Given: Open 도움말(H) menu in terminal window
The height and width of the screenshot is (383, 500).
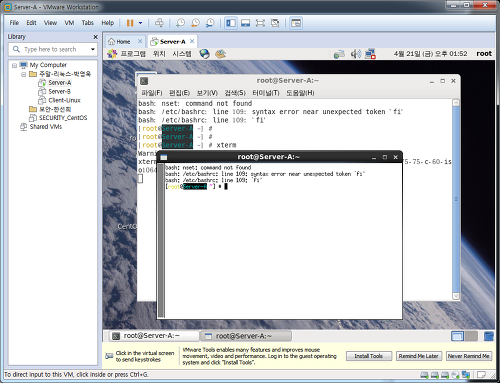Looking at the screenshot, I should 300,93.
